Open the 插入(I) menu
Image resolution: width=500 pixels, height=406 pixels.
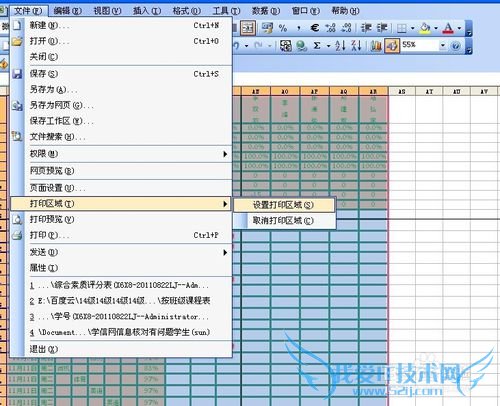(x=147, y=11)
